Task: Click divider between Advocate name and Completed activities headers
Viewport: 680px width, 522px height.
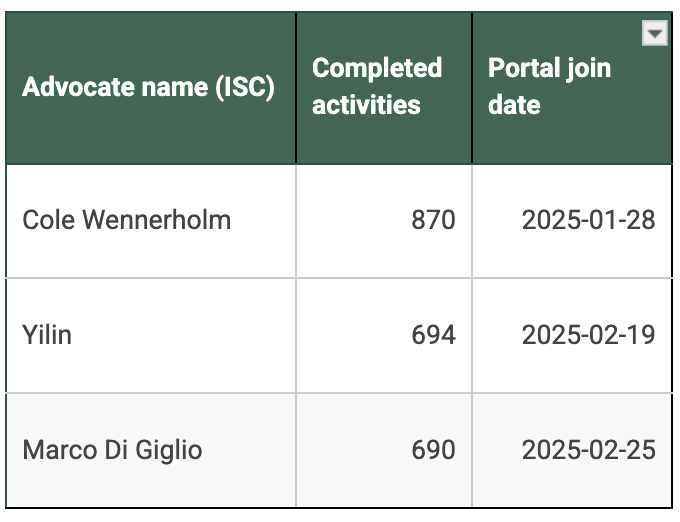Action: coord(296,87)
